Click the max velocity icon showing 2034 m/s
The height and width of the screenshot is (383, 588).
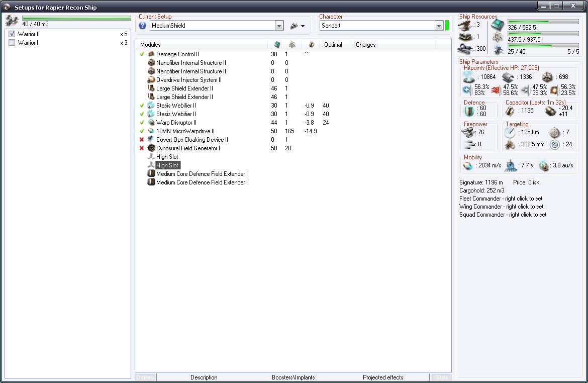(468, 165)
